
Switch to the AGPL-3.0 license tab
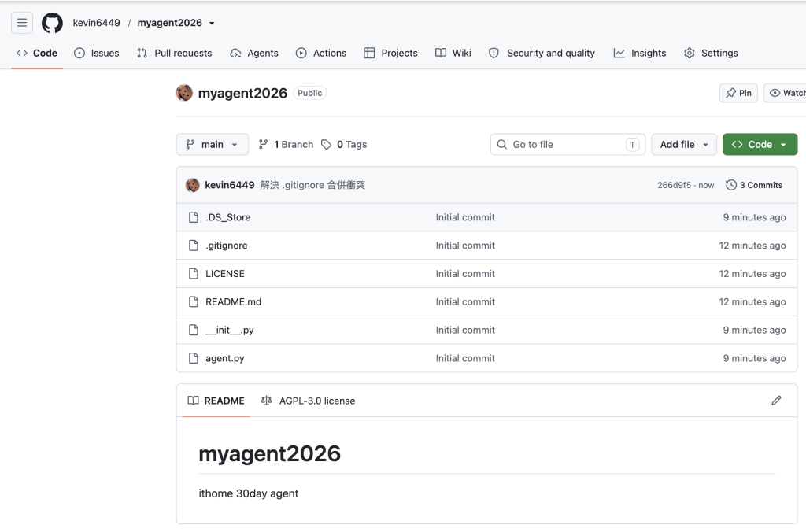coord(308,401)
